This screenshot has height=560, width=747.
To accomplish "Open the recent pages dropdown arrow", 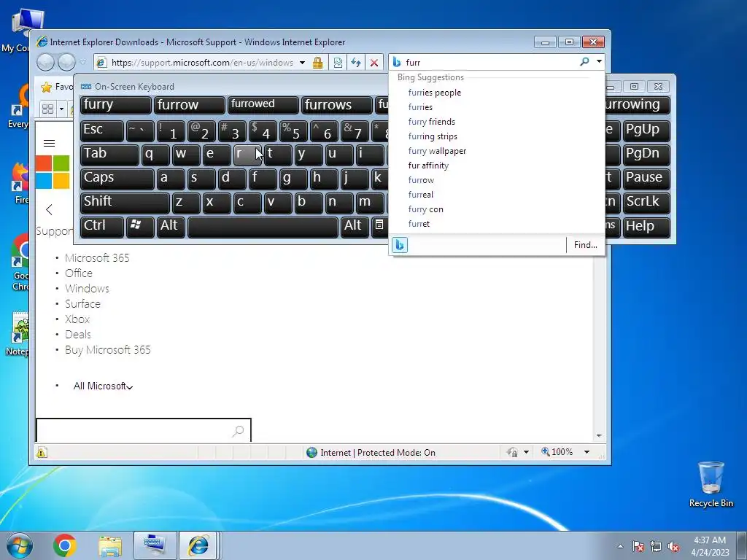I will 83,63.
